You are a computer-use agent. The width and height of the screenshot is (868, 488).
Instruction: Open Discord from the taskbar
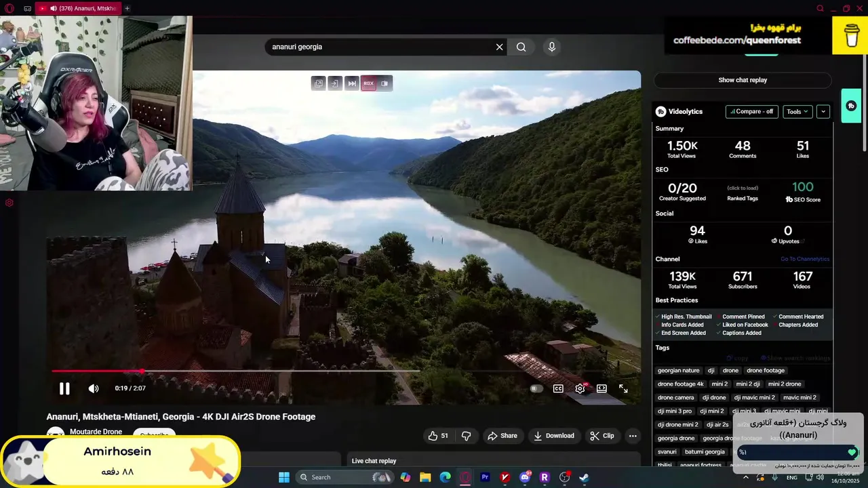coord(525,477)
